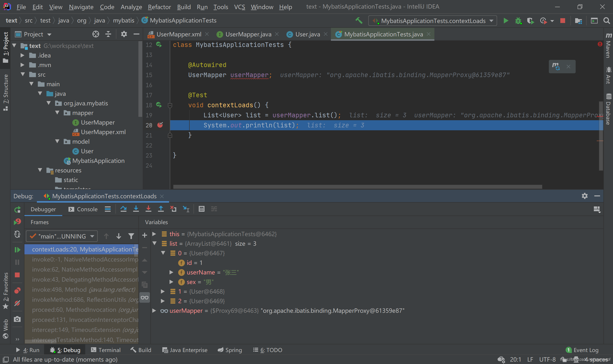Click Step Out debugger icon
This screenshot has width=613, height=364.
(161, 209)
